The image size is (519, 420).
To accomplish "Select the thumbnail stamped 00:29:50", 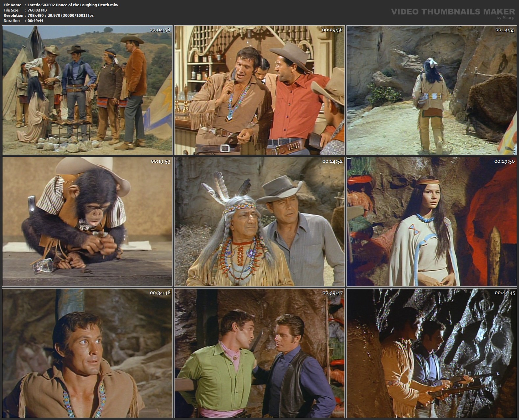I will point(432,222).
